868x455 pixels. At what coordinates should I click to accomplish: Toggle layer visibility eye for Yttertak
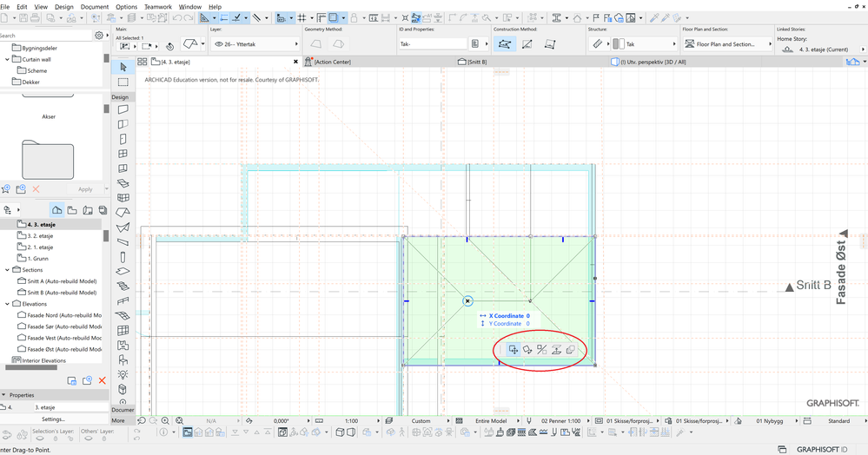click(219, 43)
